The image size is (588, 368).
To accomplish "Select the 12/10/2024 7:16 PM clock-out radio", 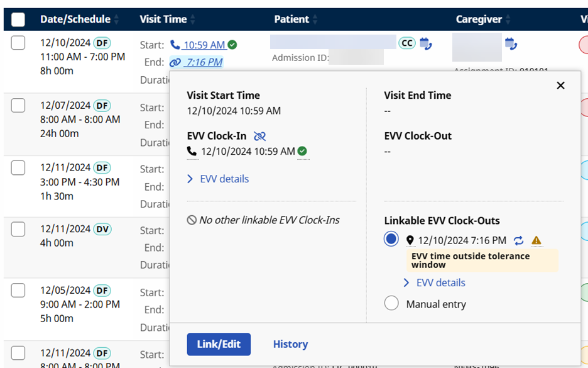I will coord(391,239).
